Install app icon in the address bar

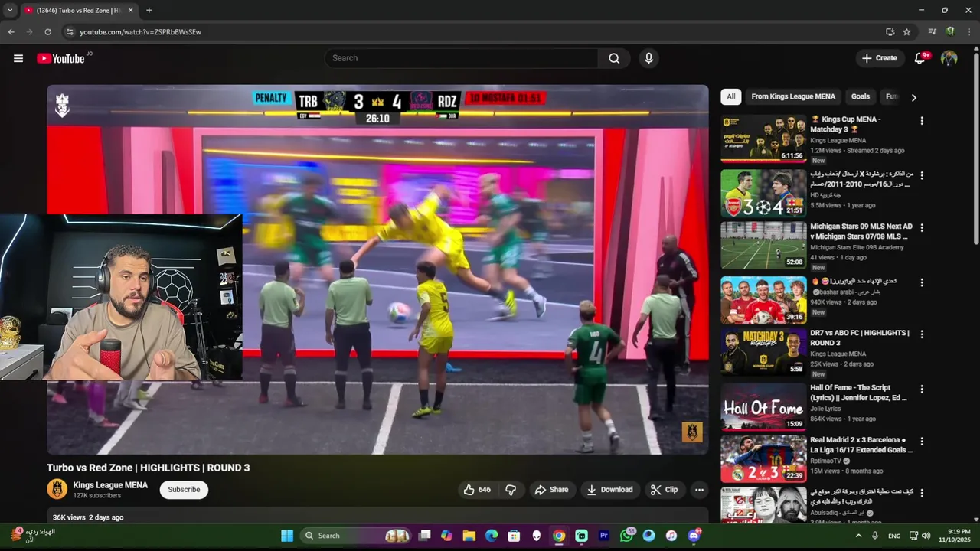click(890, 32)
